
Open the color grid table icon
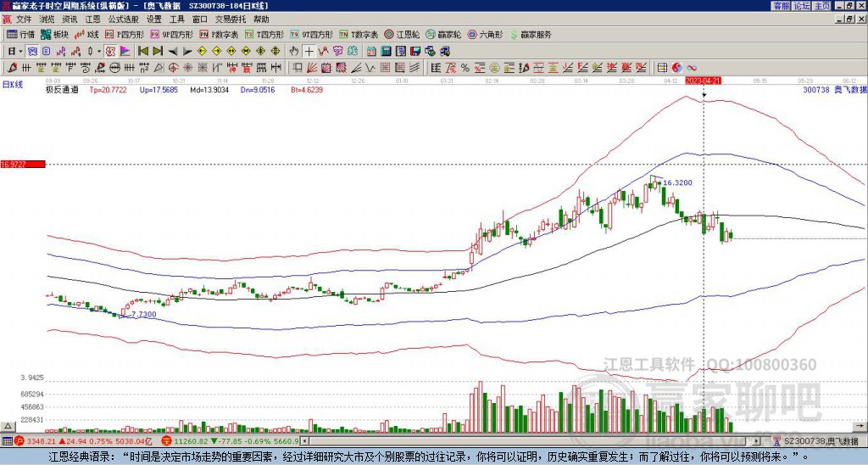coord(662,68)
